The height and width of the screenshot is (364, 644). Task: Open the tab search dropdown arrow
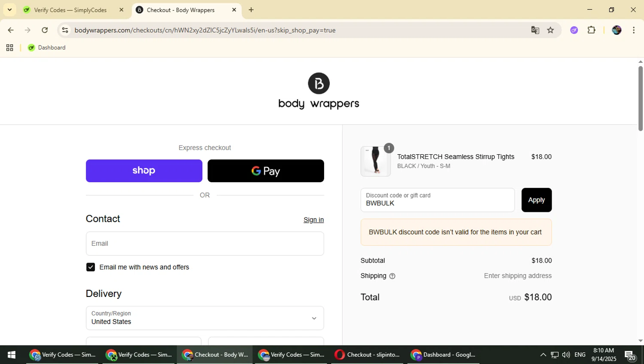[x=9, y=9]
